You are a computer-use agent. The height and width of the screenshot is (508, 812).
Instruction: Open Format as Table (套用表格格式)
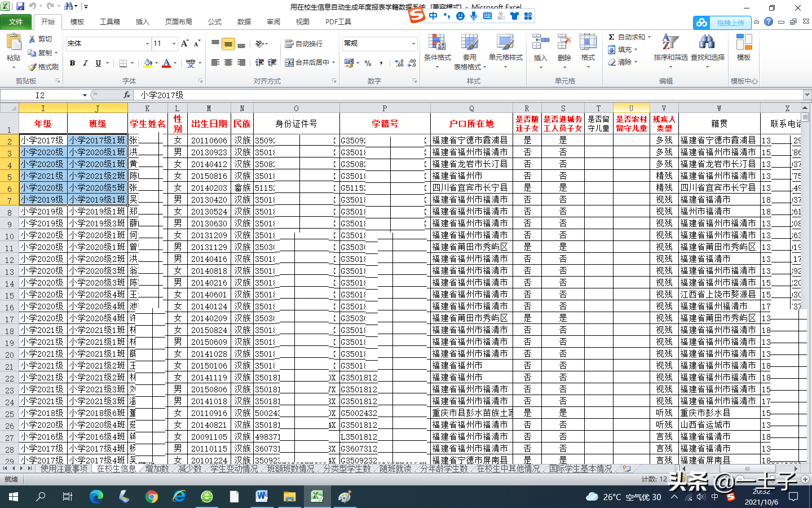[x=469, y=51]
